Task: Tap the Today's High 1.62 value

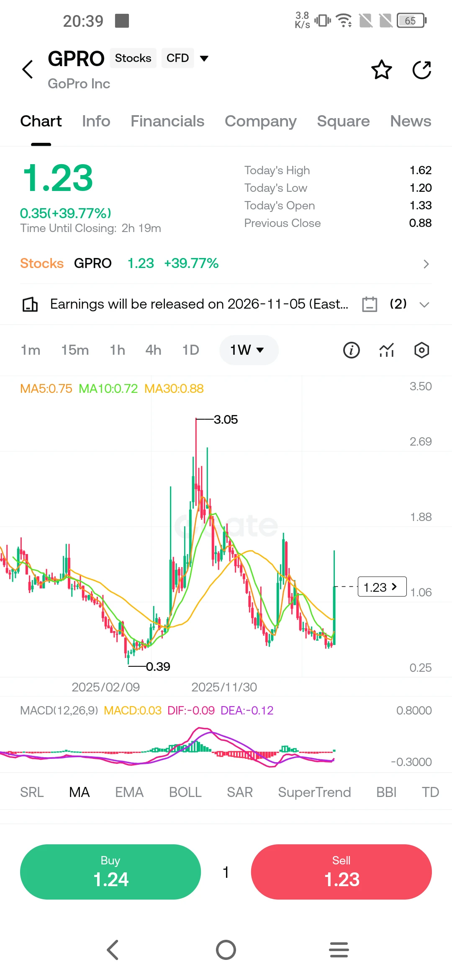Action: (x=421, y=170)
